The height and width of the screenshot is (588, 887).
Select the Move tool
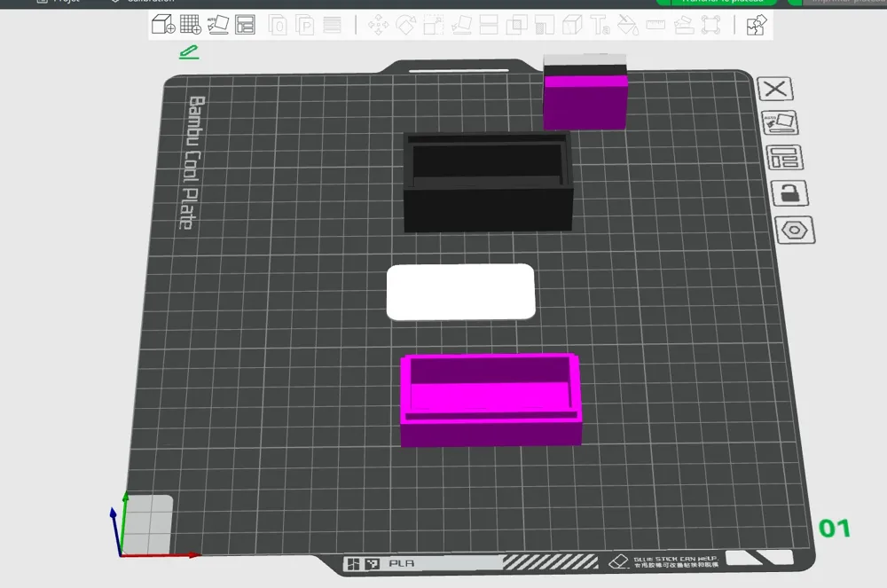point(378,26)
